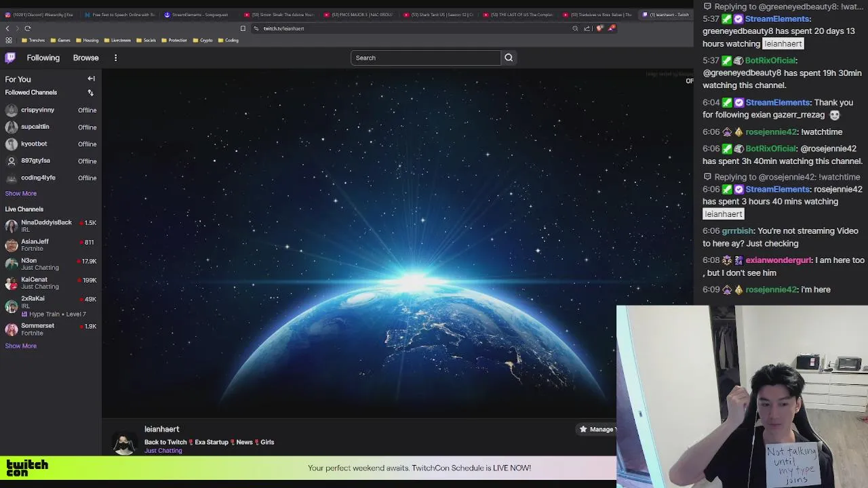Switch to the Free Text to Speech tab

pos(120,14)
